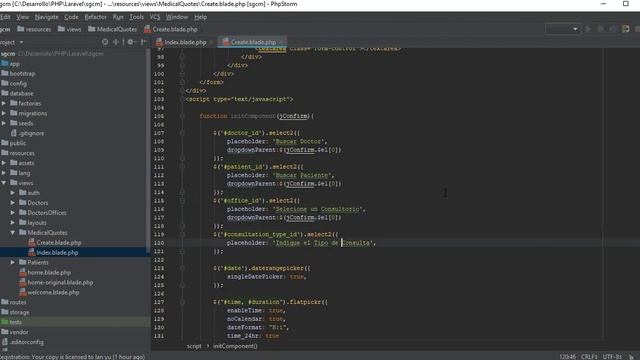Select the storage folder
The width and height of the screenshot is (640, 360).
(x=15, y=312)
